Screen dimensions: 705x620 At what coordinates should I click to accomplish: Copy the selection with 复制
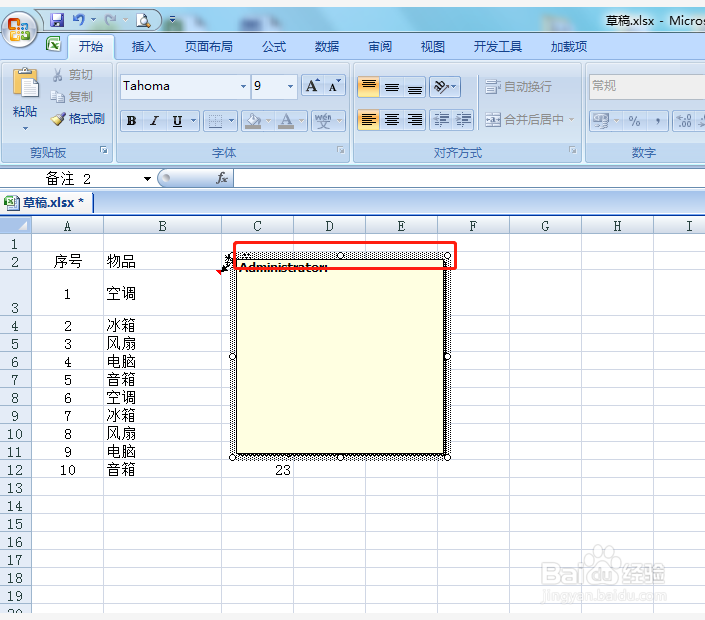72,96
